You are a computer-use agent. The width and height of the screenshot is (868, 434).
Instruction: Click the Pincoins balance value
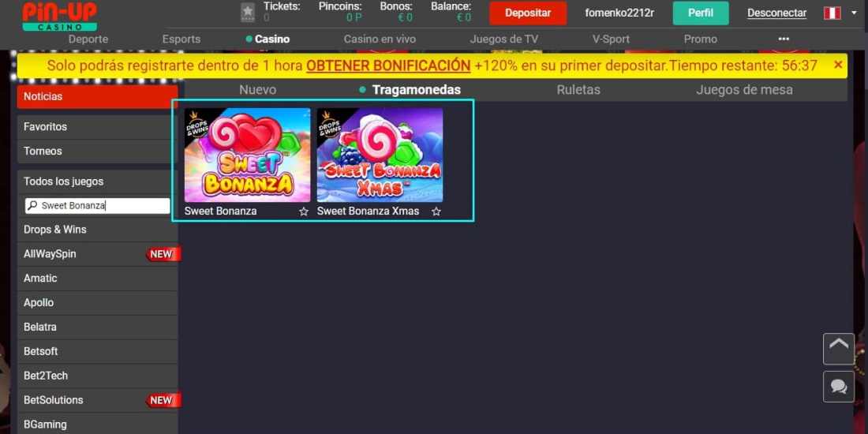point(354,17)
